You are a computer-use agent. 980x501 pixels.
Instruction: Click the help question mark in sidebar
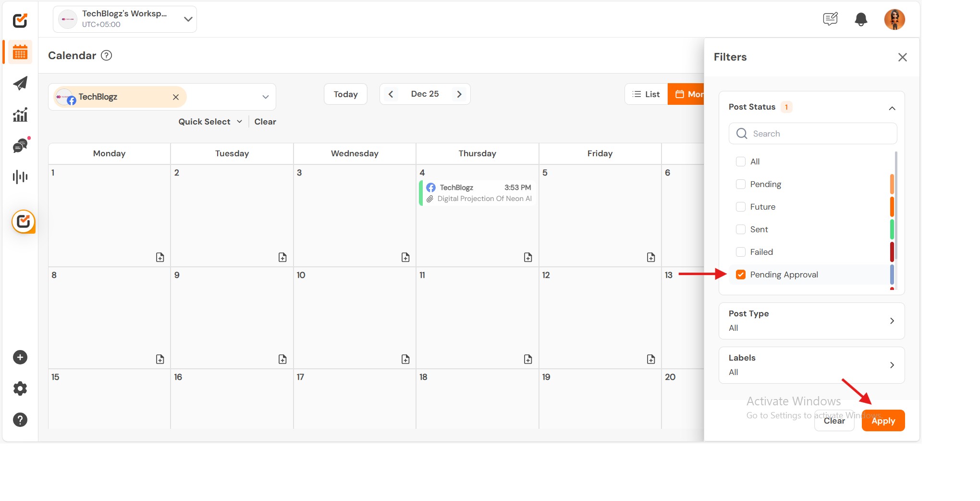coord(20,420)
